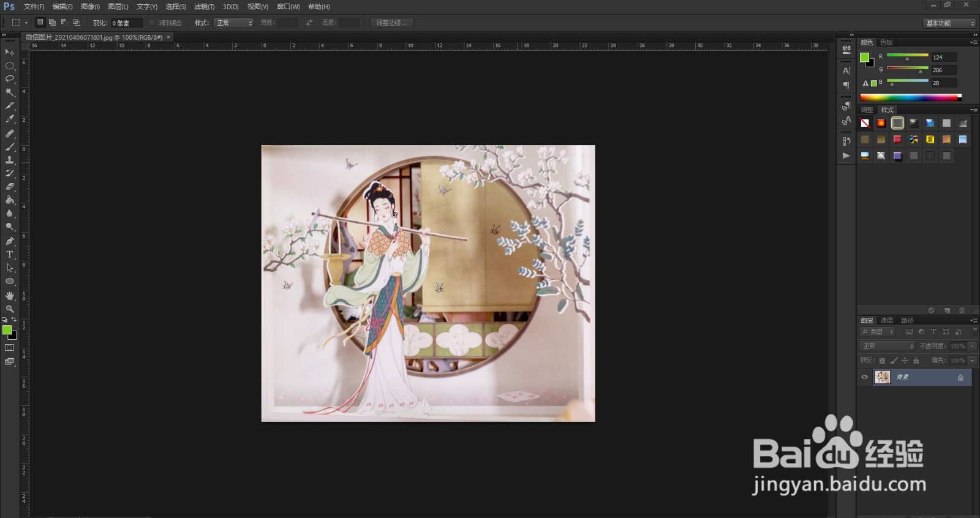Open the 不透明度 opacity slider arrow
Image resolution: width=980 pixels, height=518 pixels.
[972, 346]
